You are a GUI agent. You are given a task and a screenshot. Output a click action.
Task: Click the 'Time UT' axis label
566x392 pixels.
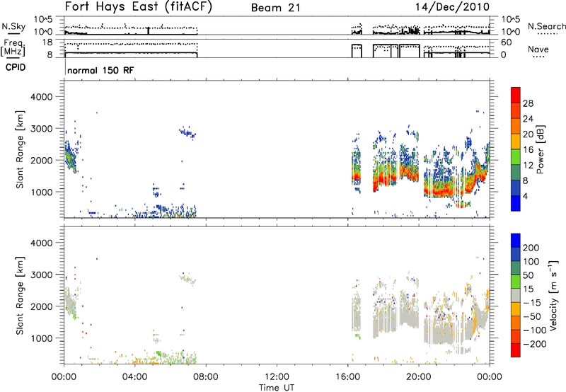point(277,388)
